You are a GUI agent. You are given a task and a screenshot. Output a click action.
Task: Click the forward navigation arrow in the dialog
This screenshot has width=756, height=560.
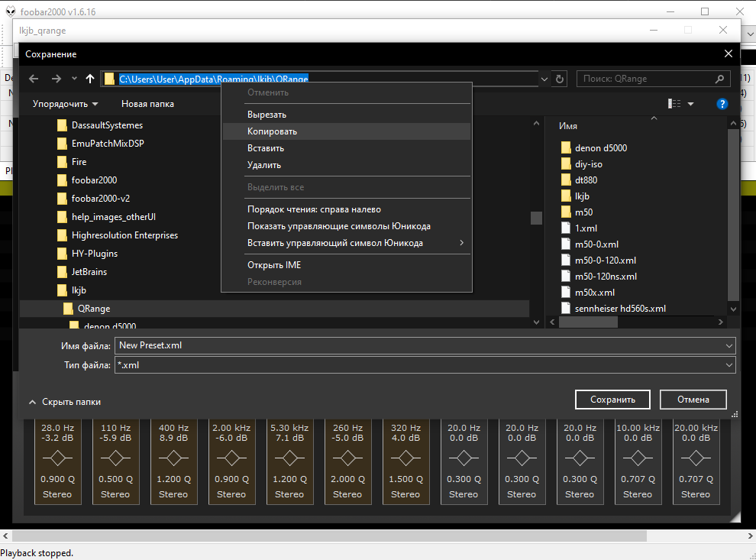point(57,79)
